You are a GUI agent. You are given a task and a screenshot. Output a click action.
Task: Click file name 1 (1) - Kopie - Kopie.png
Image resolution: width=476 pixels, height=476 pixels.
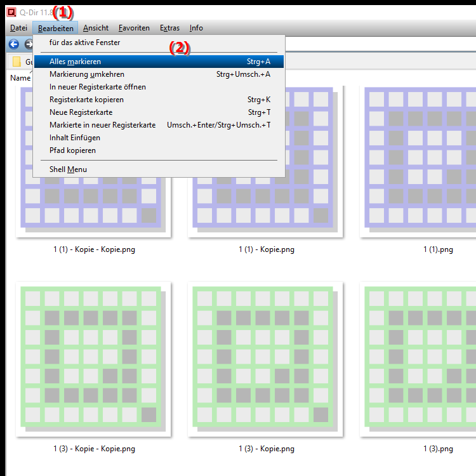94,249
